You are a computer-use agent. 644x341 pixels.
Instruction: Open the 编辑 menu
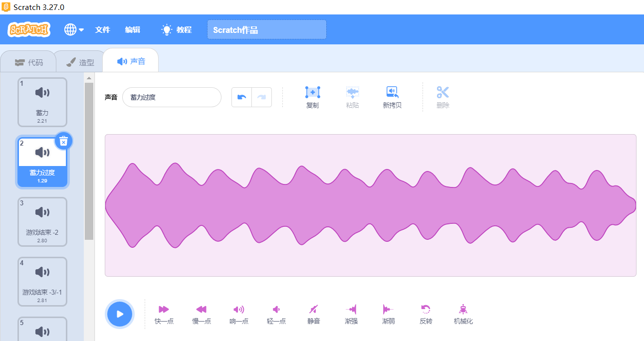tap(133, 29)
